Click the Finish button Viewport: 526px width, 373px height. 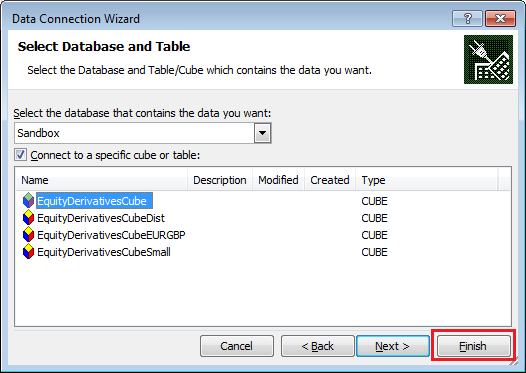pos(473,346)
